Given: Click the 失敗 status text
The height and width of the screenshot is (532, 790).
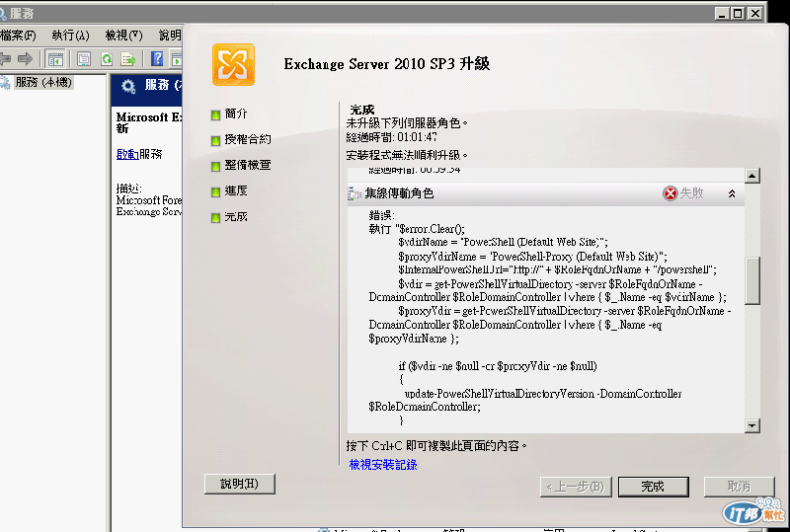Looking at the screenshot, I should [692, 192].
